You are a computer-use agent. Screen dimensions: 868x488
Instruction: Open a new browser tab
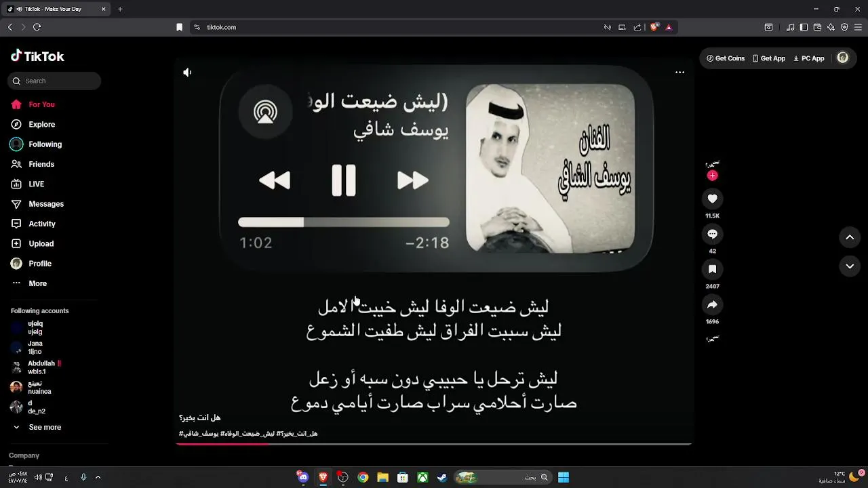coord(120,9)
